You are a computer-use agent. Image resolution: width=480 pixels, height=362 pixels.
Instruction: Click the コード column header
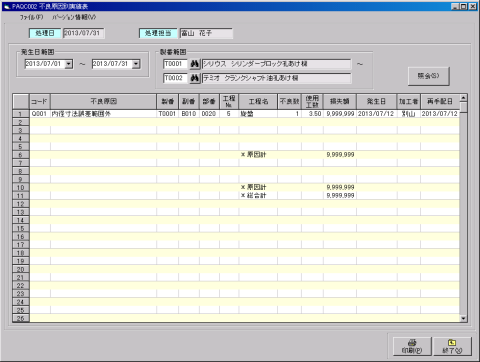tap(40, 101)
